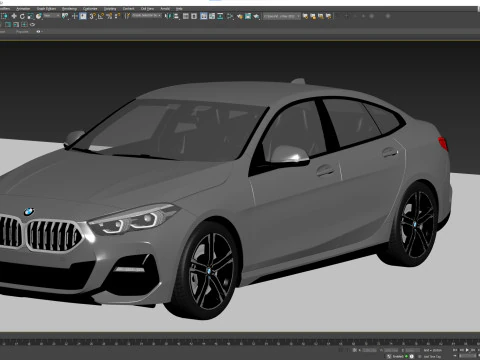Open the Customize menu
480x360 pixels.
[90, 9]
